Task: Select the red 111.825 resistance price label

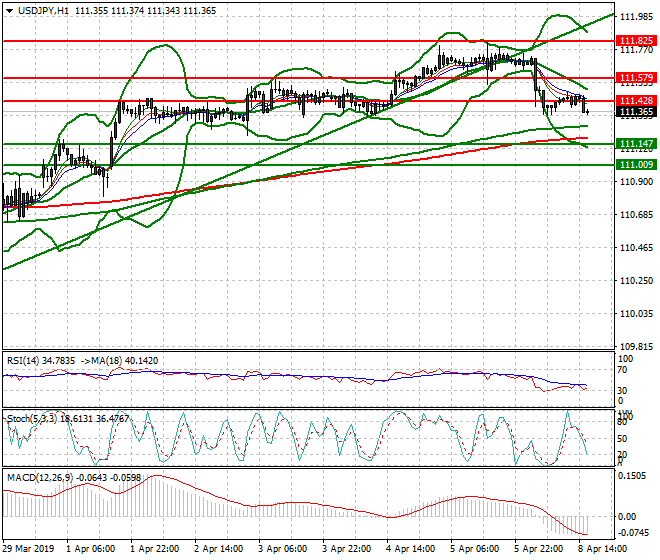Action: tap(636, 41)
